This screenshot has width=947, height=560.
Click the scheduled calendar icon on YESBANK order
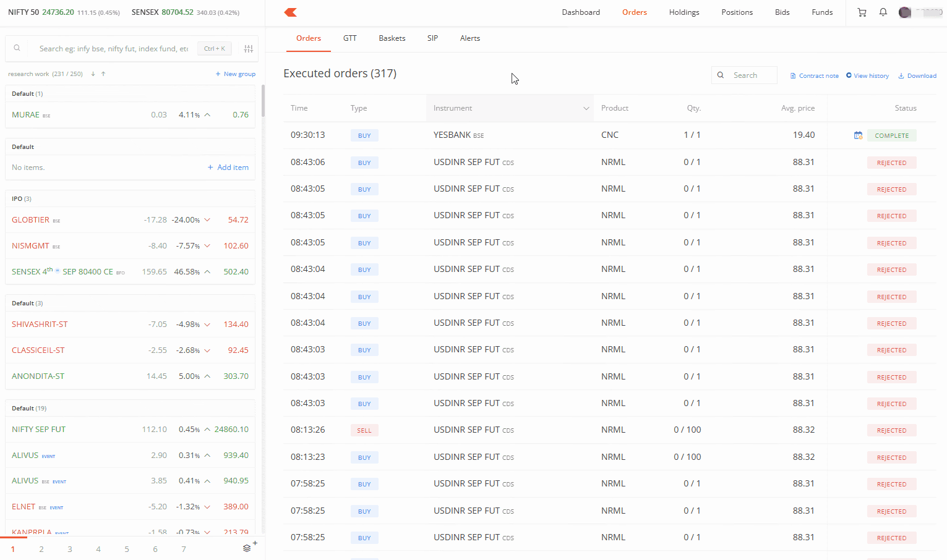click(x=858, y=135)
